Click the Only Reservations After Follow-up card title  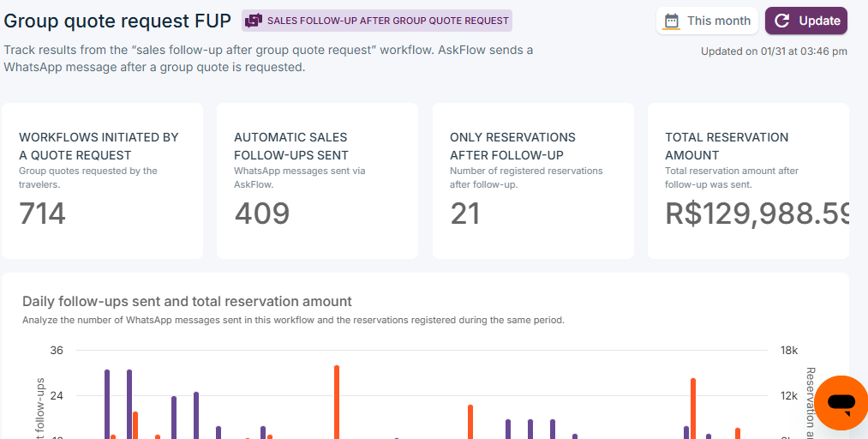[x=512, y=146]
